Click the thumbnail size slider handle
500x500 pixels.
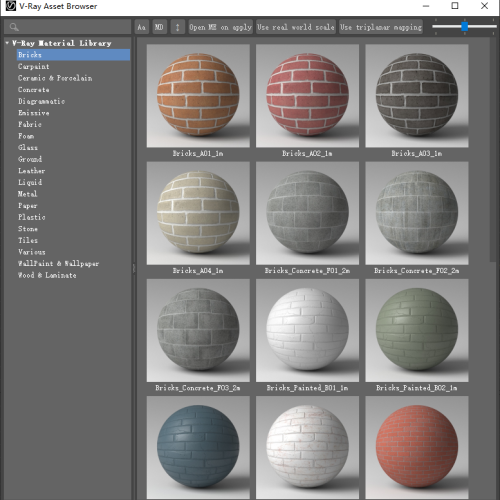click(464, 27)
